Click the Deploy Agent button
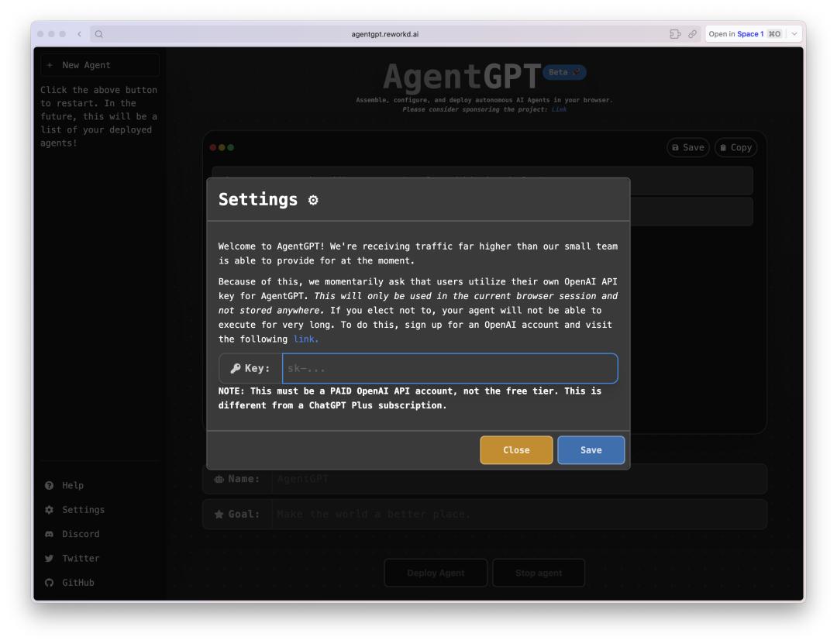 (x=436, y=573)
